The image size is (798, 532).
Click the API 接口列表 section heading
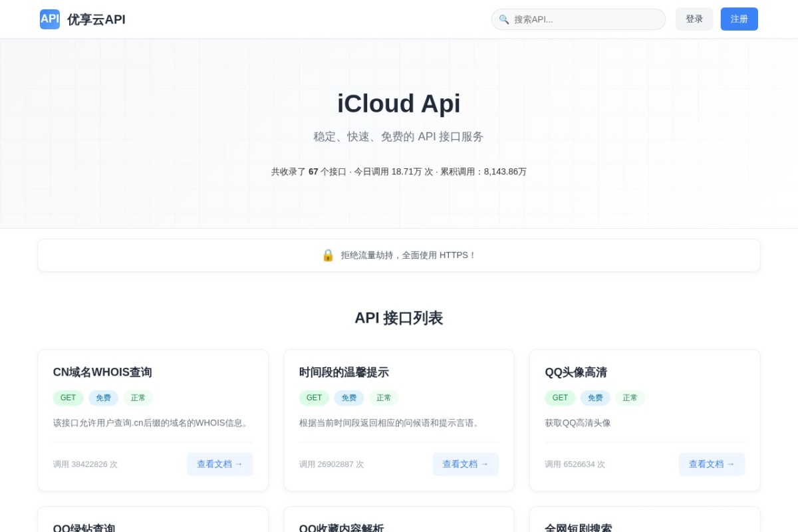[399, 318]
